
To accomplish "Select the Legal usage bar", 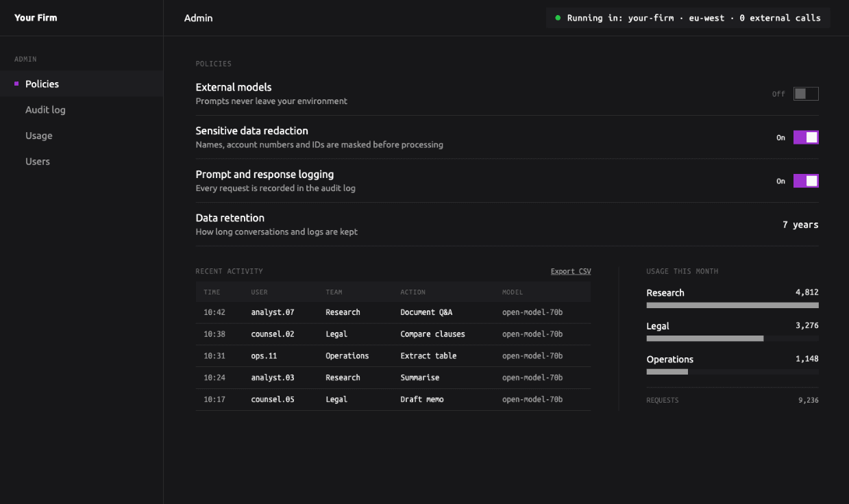I will [733, 338].
